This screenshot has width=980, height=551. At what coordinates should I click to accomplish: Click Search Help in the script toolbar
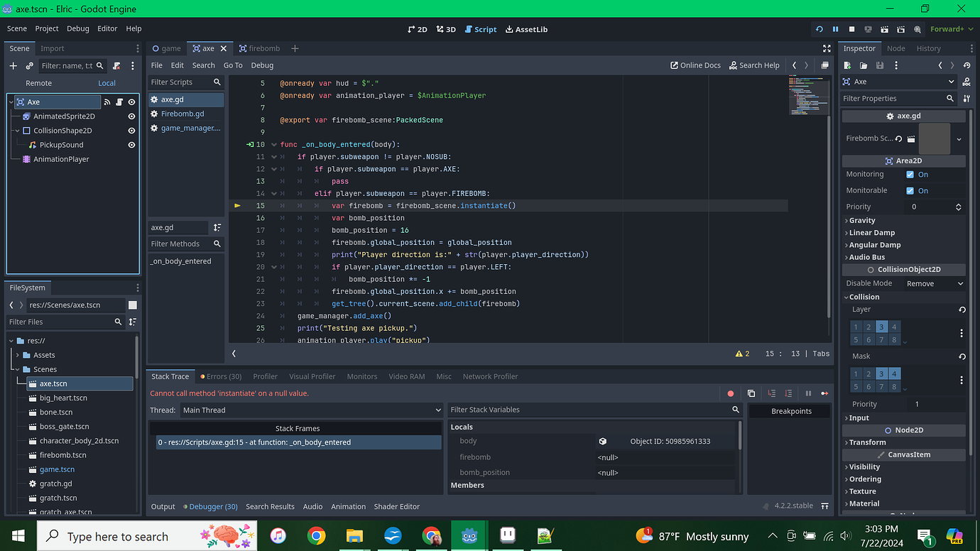[754, 65]
